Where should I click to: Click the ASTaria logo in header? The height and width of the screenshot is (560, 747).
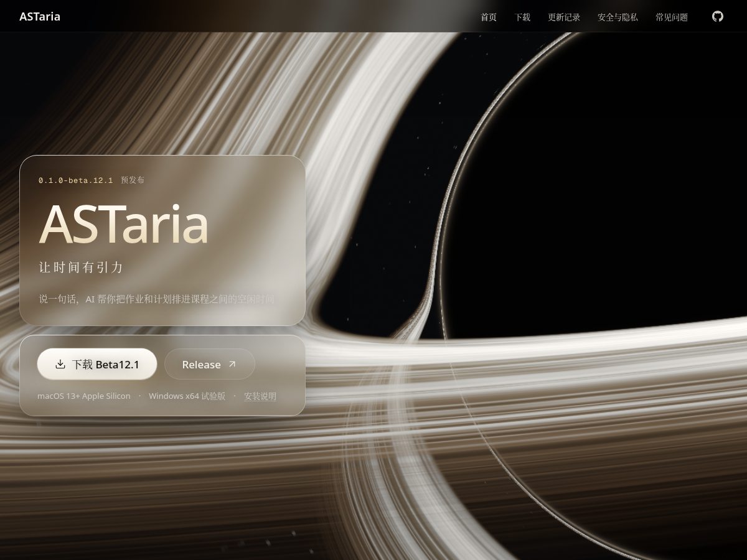pos(40,16)
